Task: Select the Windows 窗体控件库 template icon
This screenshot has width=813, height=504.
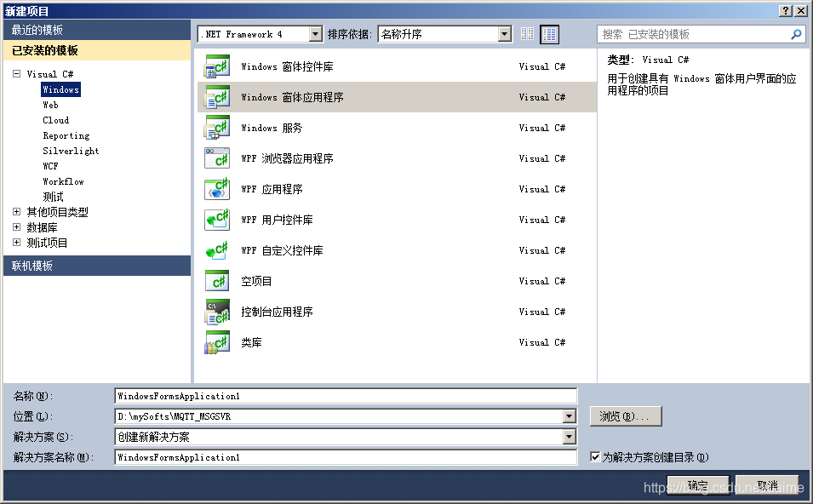Action: click(218, 66)
